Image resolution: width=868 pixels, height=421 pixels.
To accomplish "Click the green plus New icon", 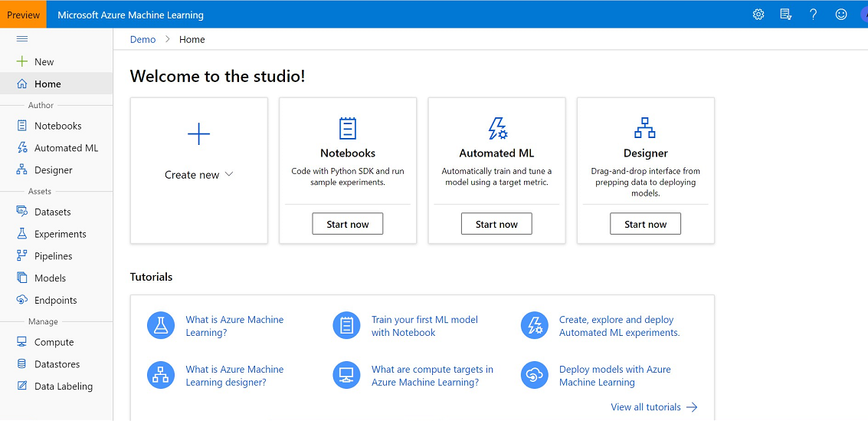I will [x=21, y=61].
